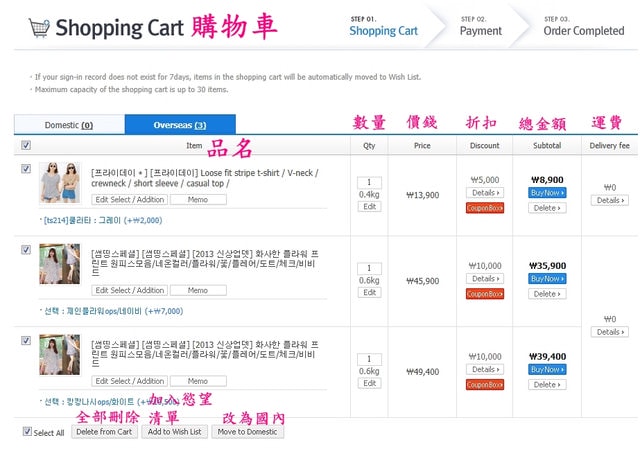Viewport: 640px width, 449px height.
Task: Select the Overseas (3) tab
Action: (180, 125)
